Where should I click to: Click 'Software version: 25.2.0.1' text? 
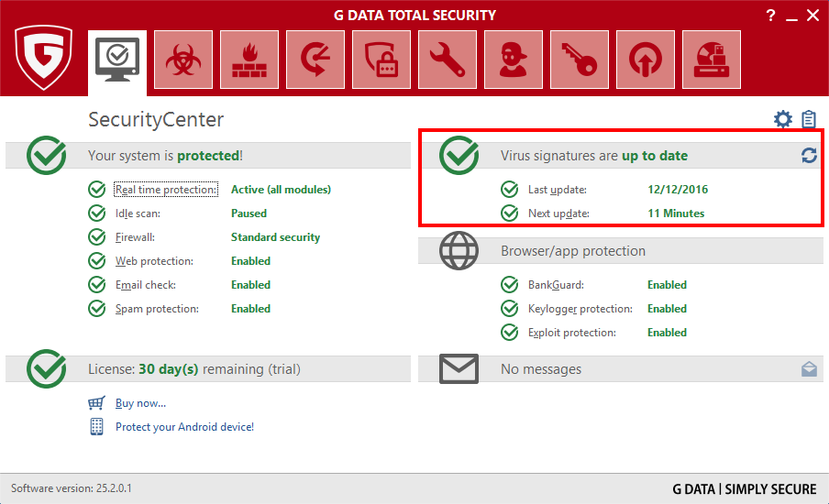click(72, 488)
